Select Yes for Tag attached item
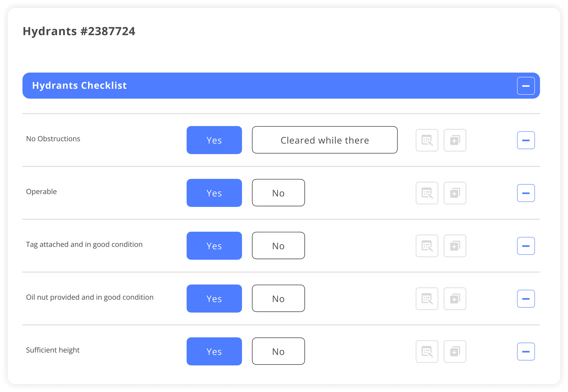Image resolution: width=568 pixels, height=392 pixels. coord(214,246)
